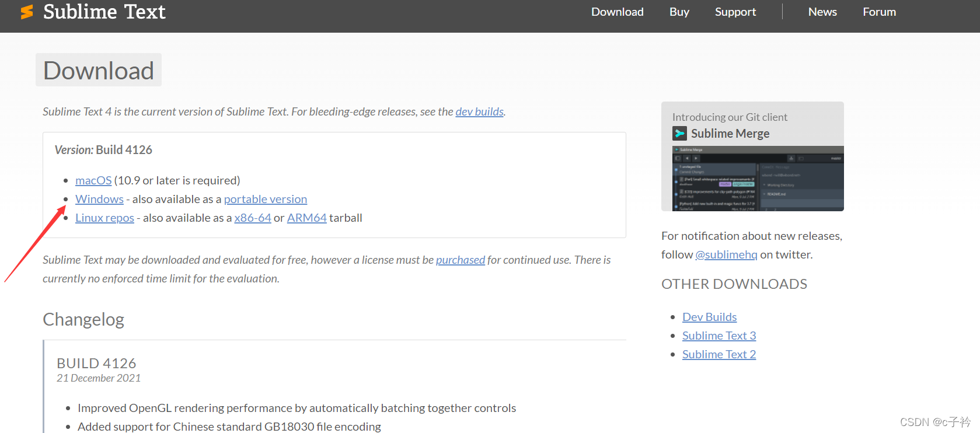Image resolution: width=980 pixels, height=433 pixels.
Task: Get the Windows portable version
Action: (266, 199)
